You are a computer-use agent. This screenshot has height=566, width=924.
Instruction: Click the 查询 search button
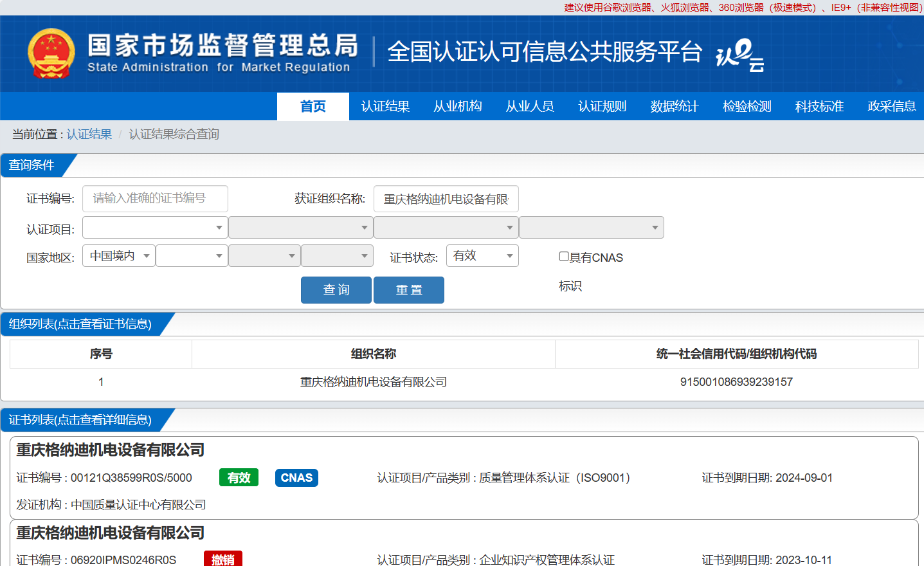(336, 290)
